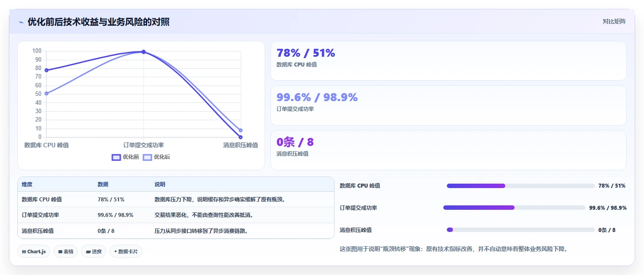Click the lightning icon beside the title
Image resolution: width=644 pixels, height=275 pixels.
(x=21, y=22)
